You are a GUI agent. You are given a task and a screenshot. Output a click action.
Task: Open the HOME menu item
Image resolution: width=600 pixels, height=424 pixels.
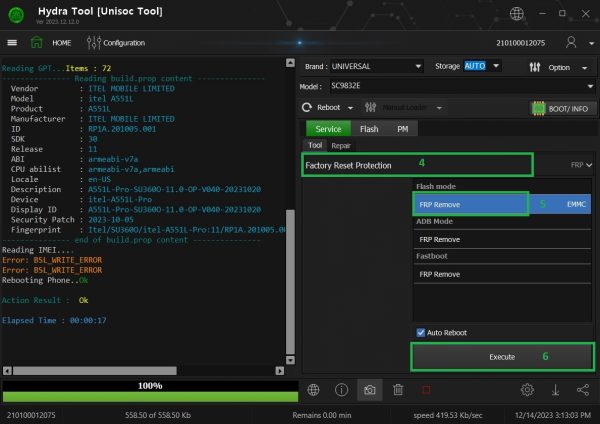coord(62,43)
